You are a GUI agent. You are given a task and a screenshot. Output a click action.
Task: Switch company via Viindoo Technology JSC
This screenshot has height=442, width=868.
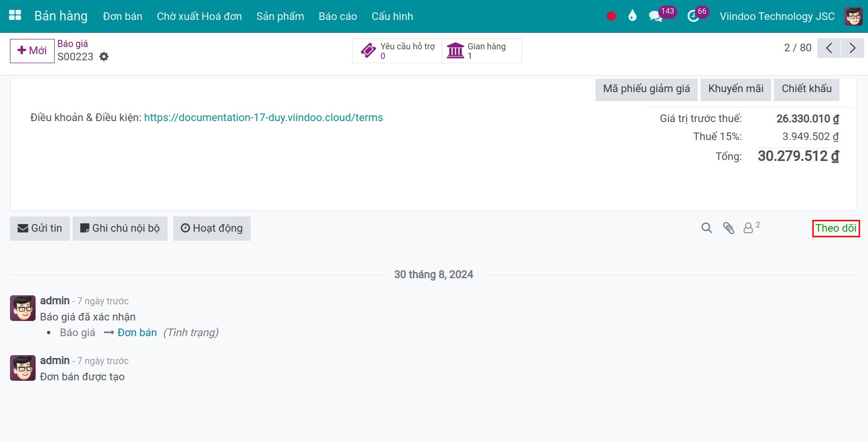tap(777, 16)
